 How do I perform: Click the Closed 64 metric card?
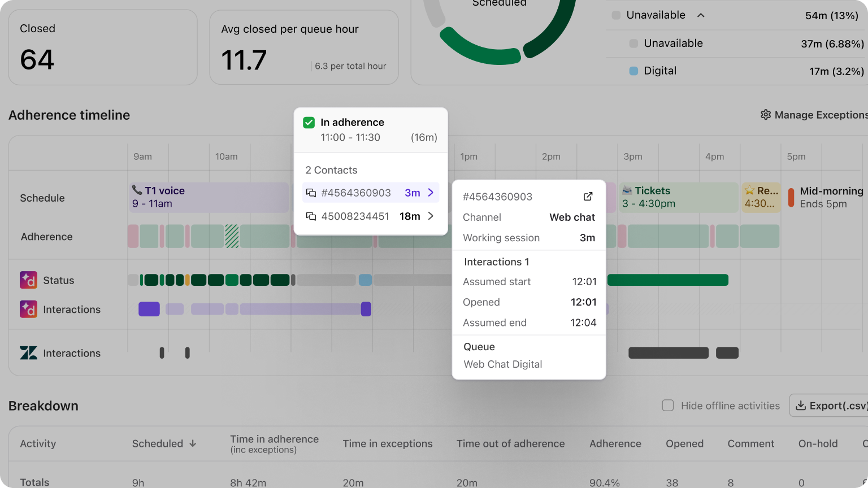pyautogui.click(x=103, y=47)
